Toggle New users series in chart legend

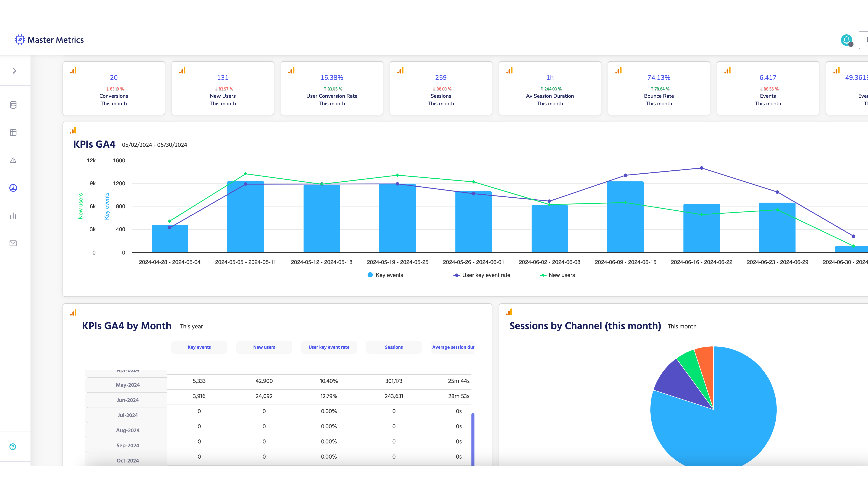coord(557,275)
